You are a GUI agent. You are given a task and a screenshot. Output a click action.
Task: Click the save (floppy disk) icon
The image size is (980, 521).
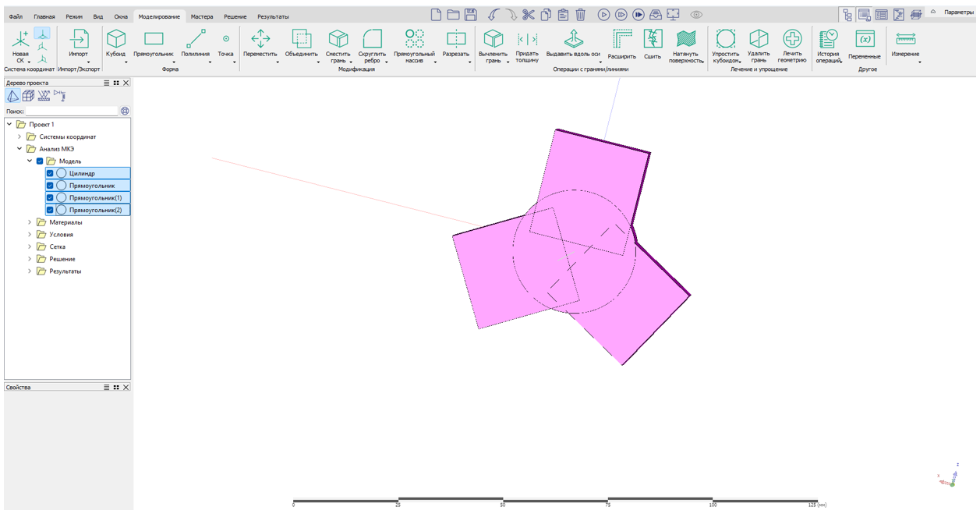pyautogui.click(x=471, y=15)
